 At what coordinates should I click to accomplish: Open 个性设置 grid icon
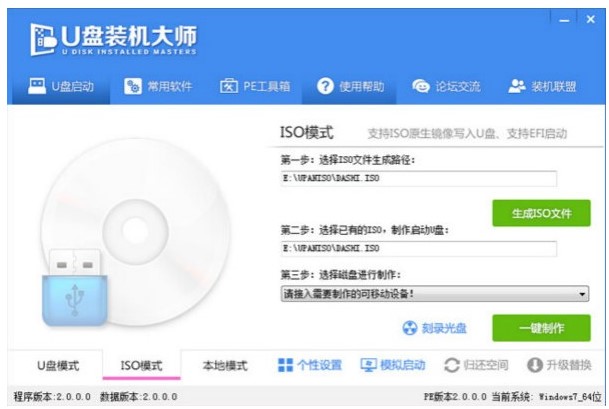(x=285, y=365)
